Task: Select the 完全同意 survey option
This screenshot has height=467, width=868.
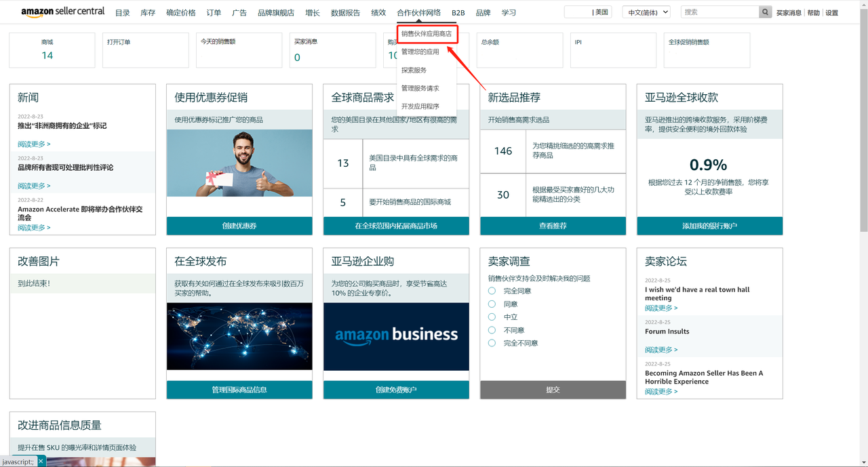Action: coord(492,291)
